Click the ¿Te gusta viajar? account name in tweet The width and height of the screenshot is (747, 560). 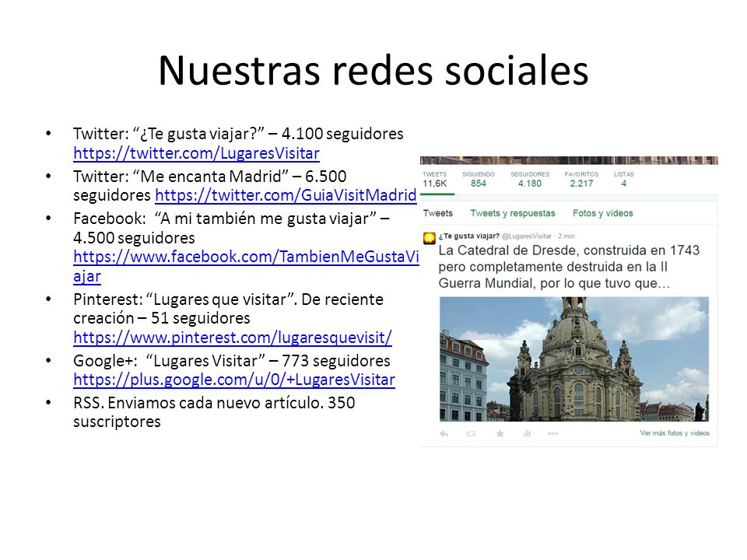click(468, 236)
